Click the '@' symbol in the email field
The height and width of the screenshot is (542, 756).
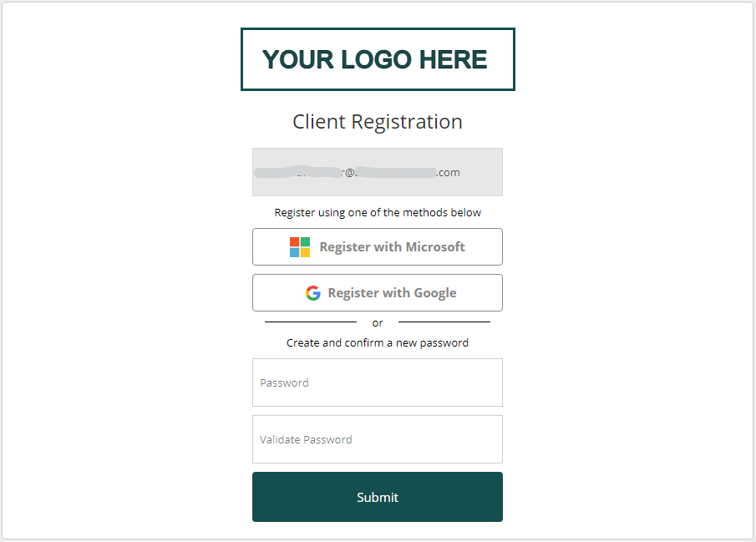pyautogui.click(x=350, y=173)
